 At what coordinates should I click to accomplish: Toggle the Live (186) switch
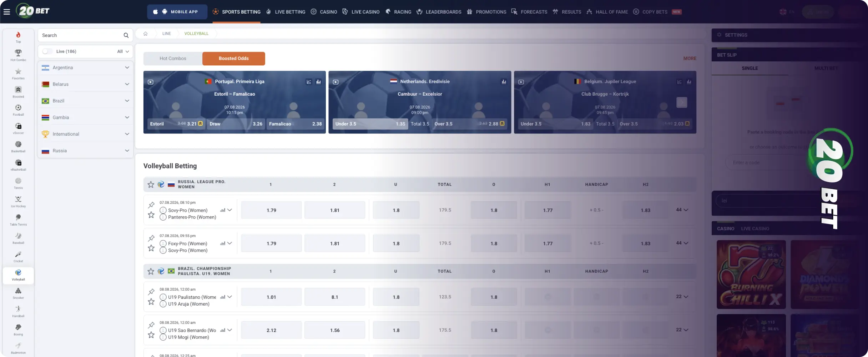click(47, 51)
